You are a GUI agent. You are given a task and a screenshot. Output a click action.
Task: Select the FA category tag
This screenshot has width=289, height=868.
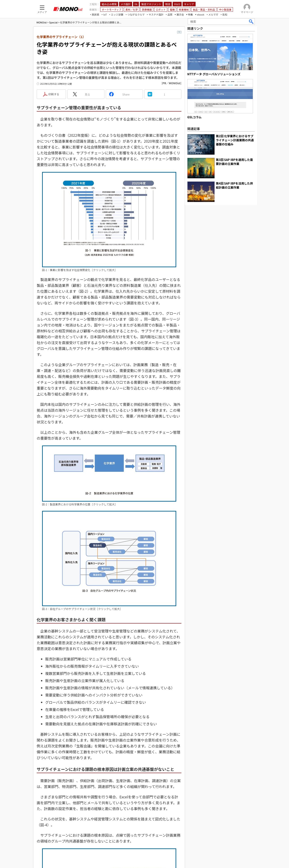tap(136, 4)
